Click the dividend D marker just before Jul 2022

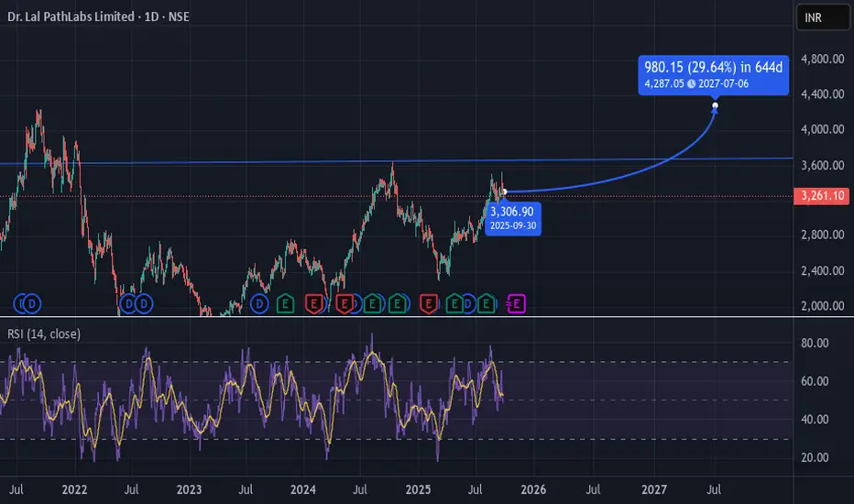coord(128,303)
